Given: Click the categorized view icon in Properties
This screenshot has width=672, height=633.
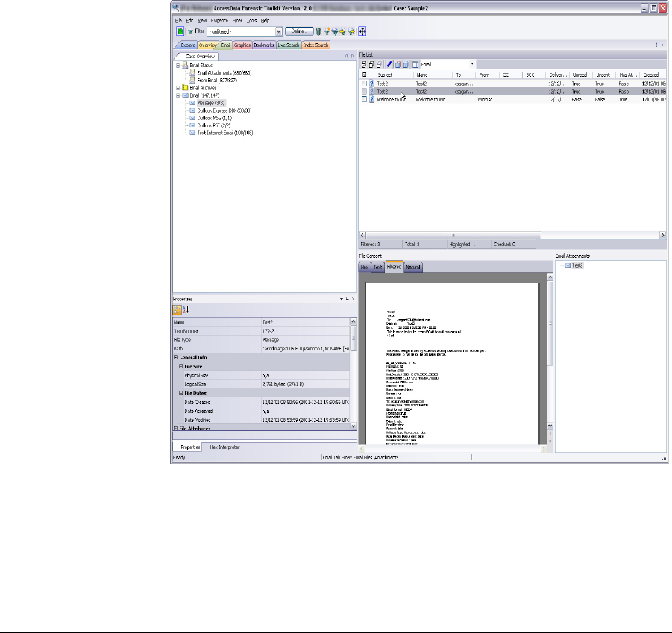Looking at the screenshot, I should (177, 309).
